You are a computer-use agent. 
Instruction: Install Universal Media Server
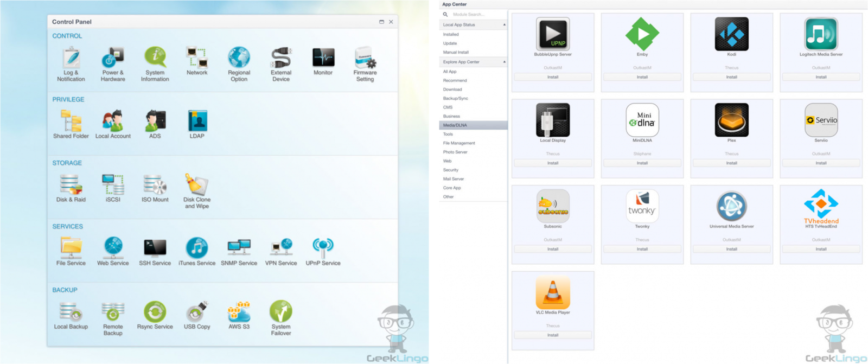732,249
